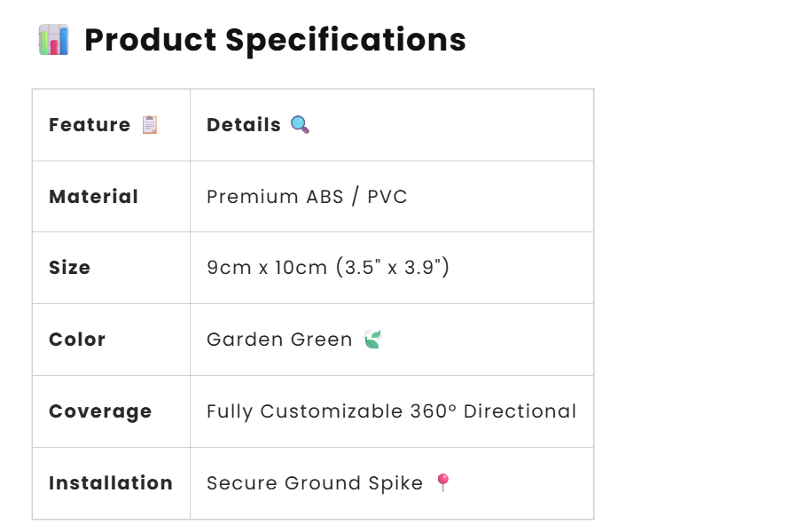Click the bar chart emoji beside the heading

[x=54, y=40]
